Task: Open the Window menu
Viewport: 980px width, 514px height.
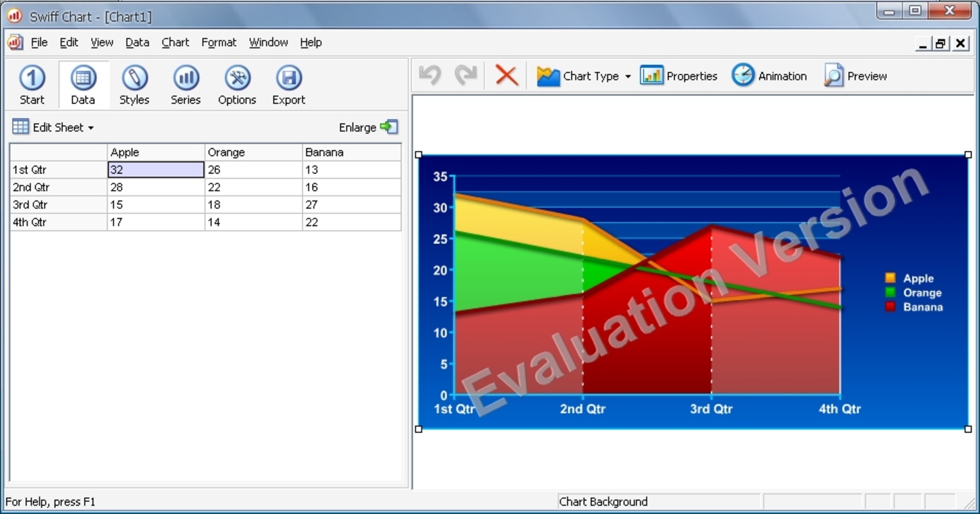Action: click(268, 42)
